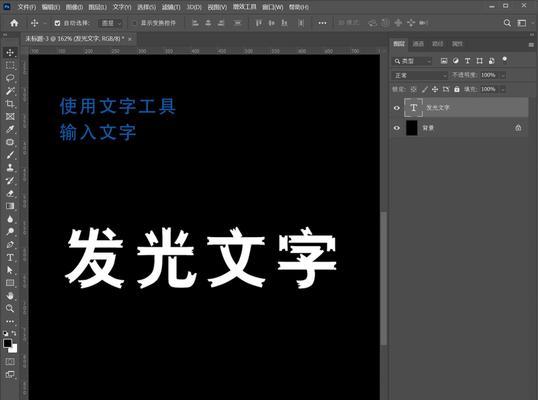Open the 正常 blend mode dropdown
The image size is (538, 400).
click(x=420, y=75)
